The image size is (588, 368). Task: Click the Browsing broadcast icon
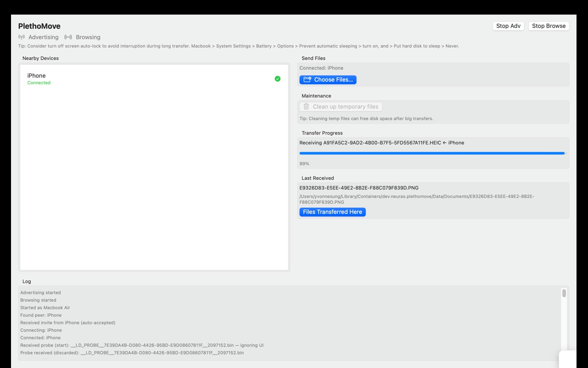pos(68,37)
